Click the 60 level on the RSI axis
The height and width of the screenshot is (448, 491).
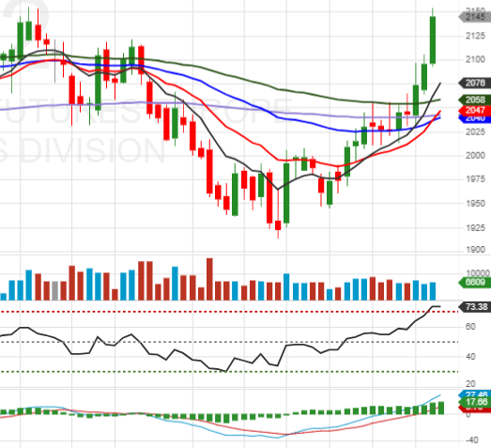(470, 327)
